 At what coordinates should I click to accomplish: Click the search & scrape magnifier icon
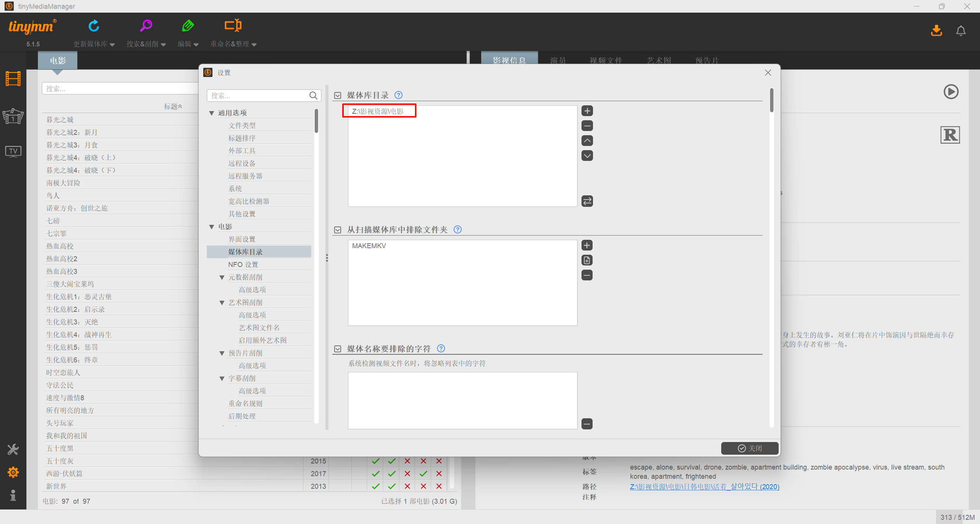146,26
